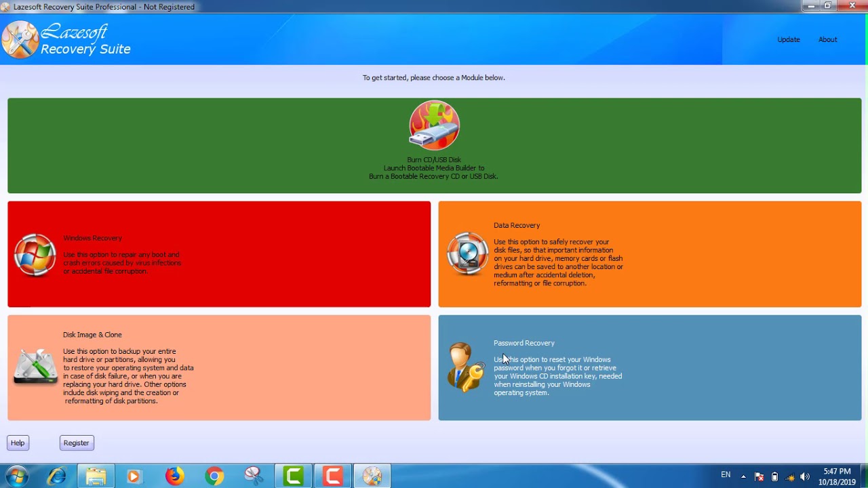Click the Update link in header
Viewport: 868px width, 488px height.
789,39
